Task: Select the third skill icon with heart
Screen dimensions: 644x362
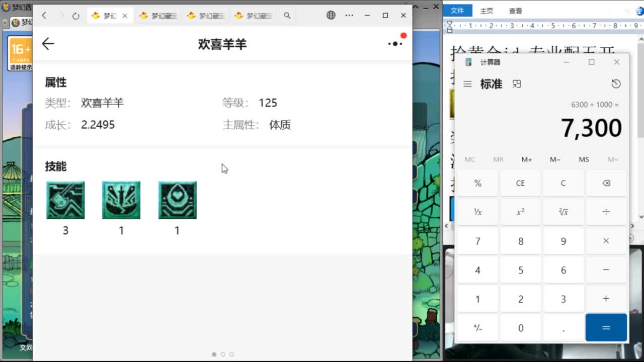Action: click(x=177, y=200)
